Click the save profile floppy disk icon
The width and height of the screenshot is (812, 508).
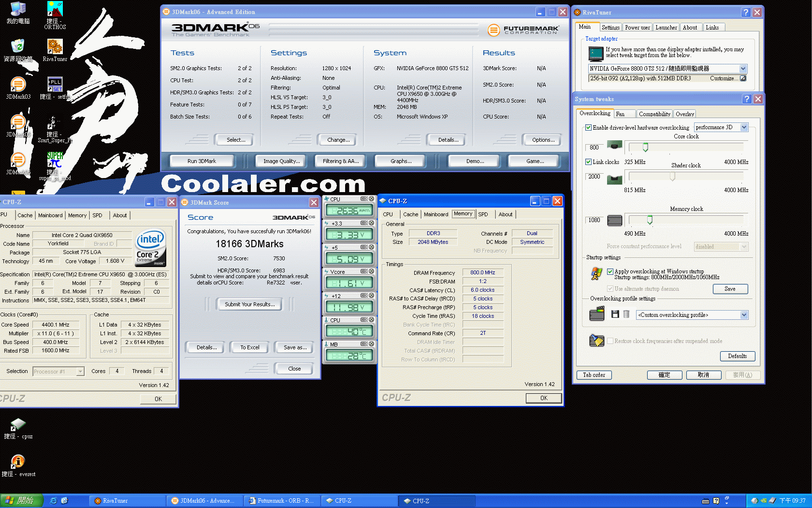point(615,314)
